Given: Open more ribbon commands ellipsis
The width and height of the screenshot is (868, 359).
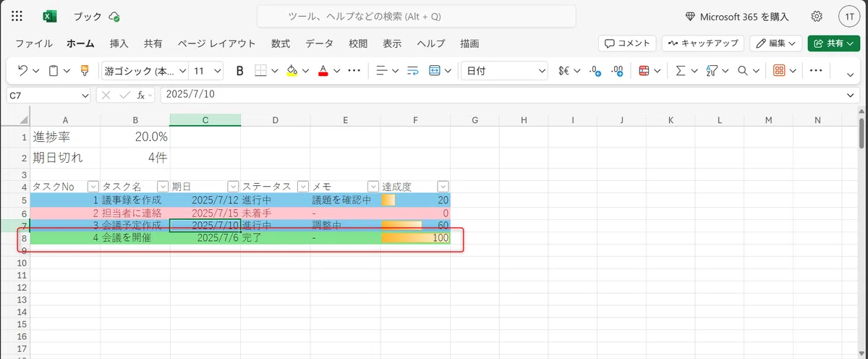Looking at the screenshot, I should tap(816, 71).
